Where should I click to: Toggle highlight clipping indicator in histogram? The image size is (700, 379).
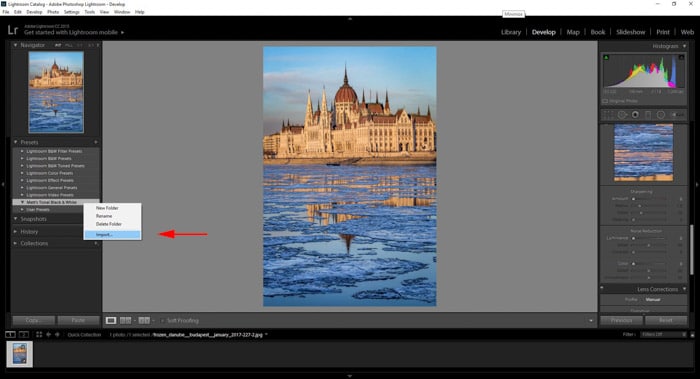click(682, 57)
